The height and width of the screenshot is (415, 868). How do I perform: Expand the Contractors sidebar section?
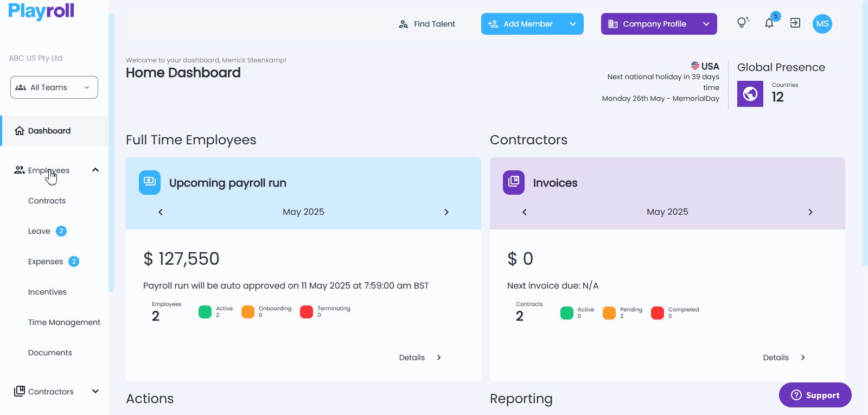(x=95, y=391)
